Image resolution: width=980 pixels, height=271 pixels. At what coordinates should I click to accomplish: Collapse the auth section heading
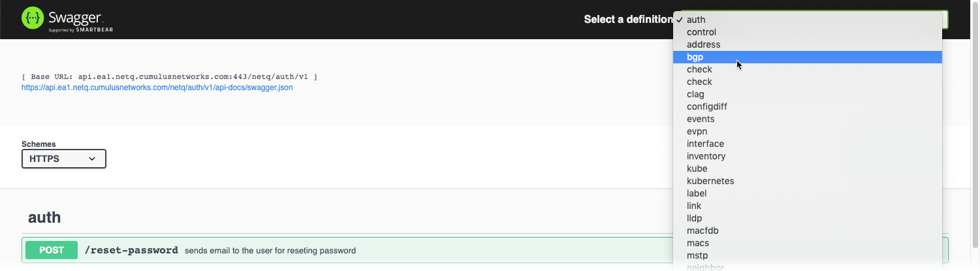coord(44,218)
